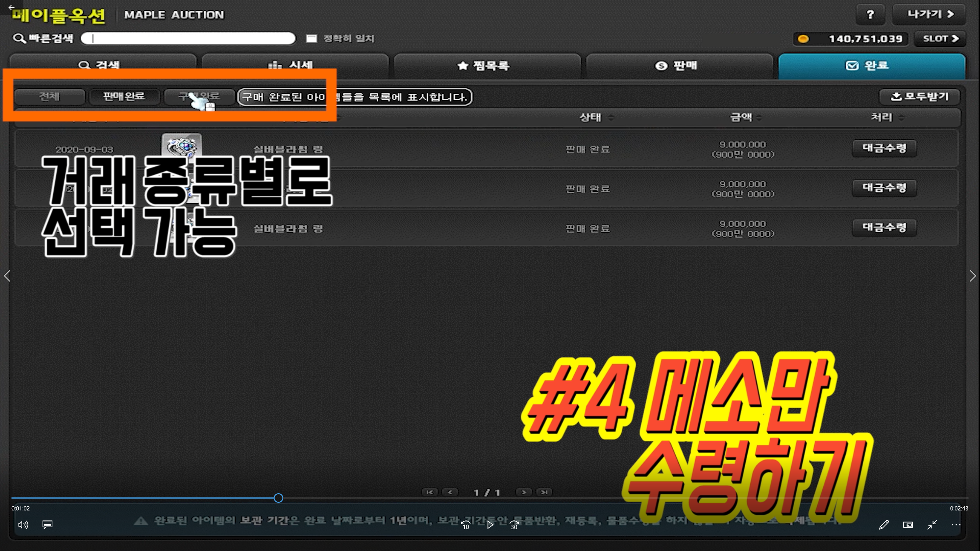Open the pencil edit tool

click(x=884, y=525)
